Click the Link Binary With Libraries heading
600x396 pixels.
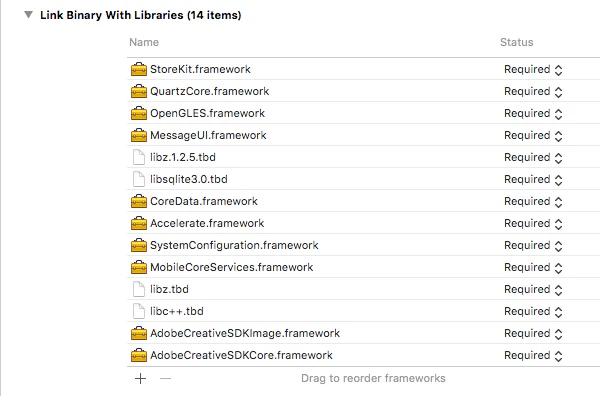pyautogui.click(x=140, y=15)
